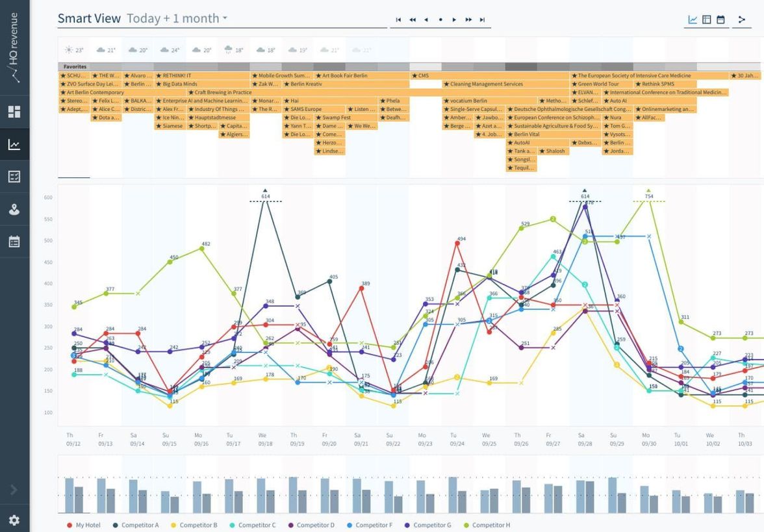Image resolution: width=764 pixels, height=532 pixels.
Task: Hide Competitor H line via legend
Action: pos(490,525)
